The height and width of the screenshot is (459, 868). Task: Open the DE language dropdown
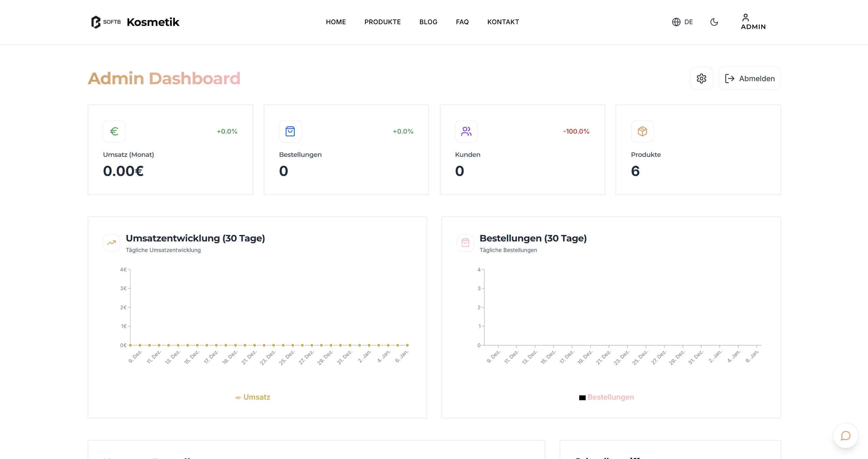click(682, 22)
